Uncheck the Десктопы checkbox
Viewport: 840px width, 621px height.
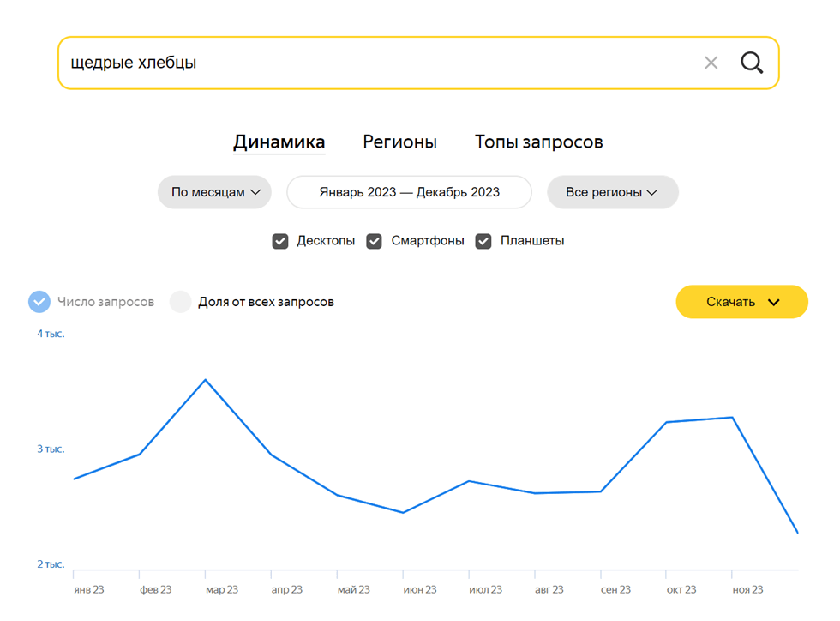pyautogui.click(x=280, y=241)
